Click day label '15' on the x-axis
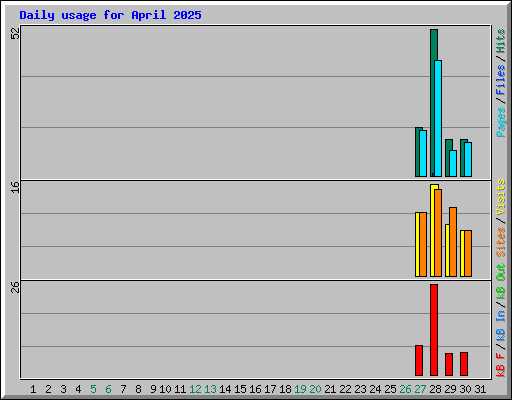Viewport: 512px width, 400px height. [x=240, y=389]
